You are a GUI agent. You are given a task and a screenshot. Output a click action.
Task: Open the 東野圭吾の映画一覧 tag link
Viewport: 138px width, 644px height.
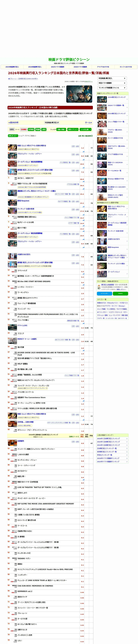[x=73, y=321]
